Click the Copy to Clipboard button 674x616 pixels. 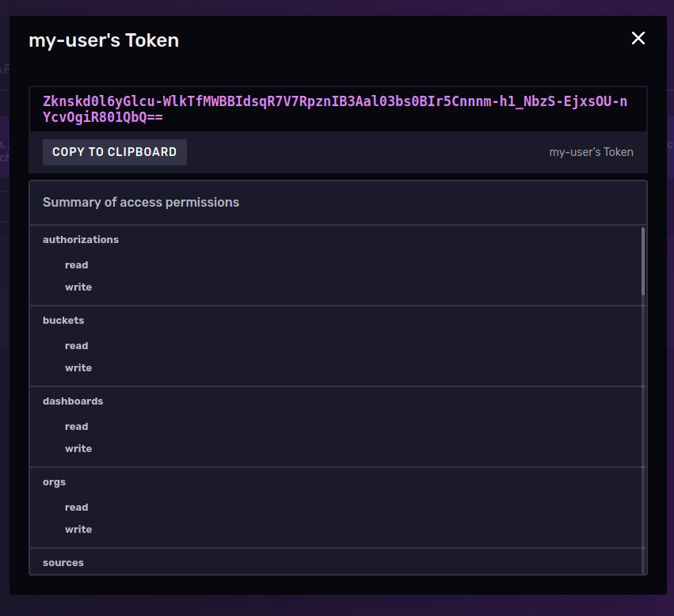coord(114,152)
